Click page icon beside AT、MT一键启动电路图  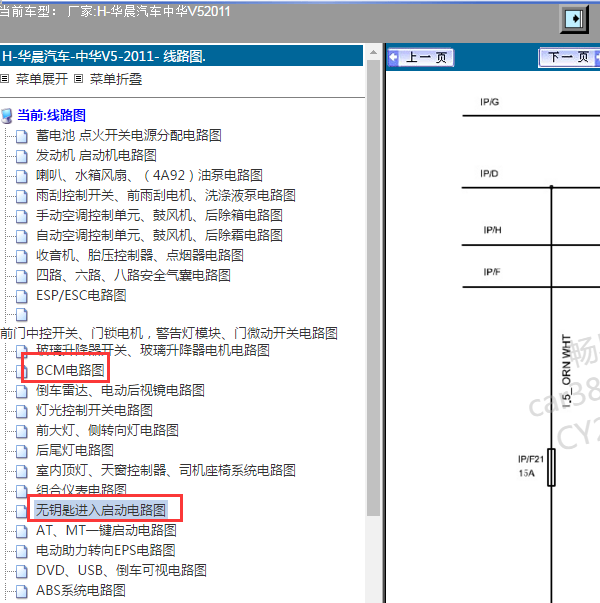click(x=22, y=531)
